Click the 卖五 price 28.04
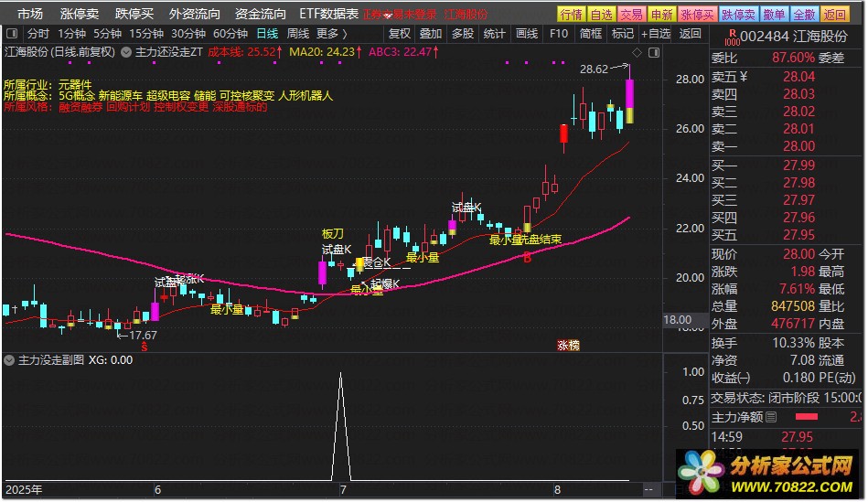Screen dimensions: 868x502 tap(798, 77)
